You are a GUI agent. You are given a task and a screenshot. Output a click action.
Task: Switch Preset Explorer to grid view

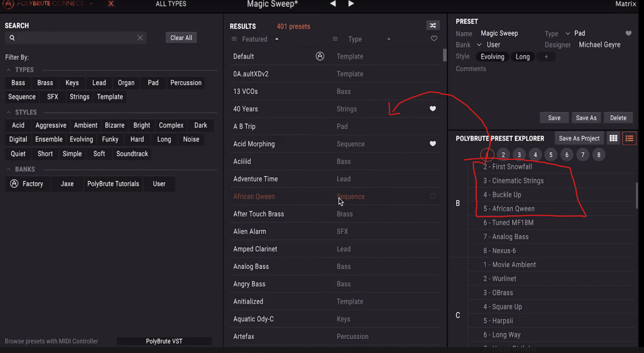coord(613,138)
